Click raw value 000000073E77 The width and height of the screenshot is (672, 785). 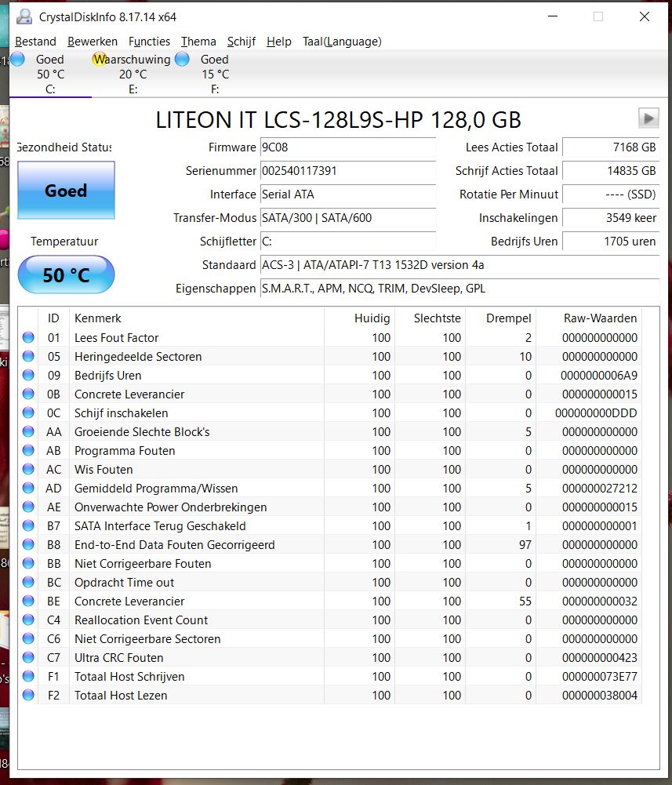599,676
